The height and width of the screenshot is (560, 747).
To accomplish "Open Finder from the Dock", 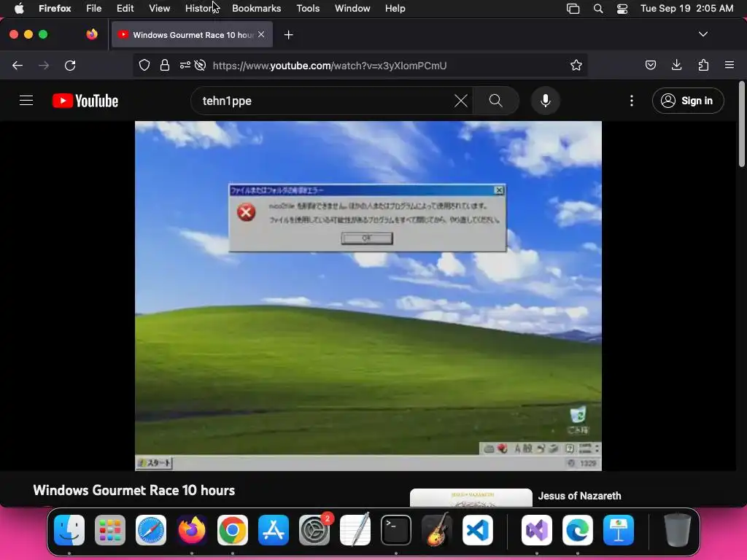I will tap(69, 530).
